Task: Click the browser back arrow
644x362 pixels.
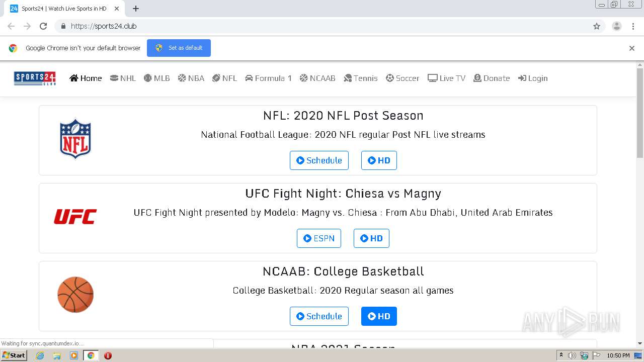Action: 11,26
